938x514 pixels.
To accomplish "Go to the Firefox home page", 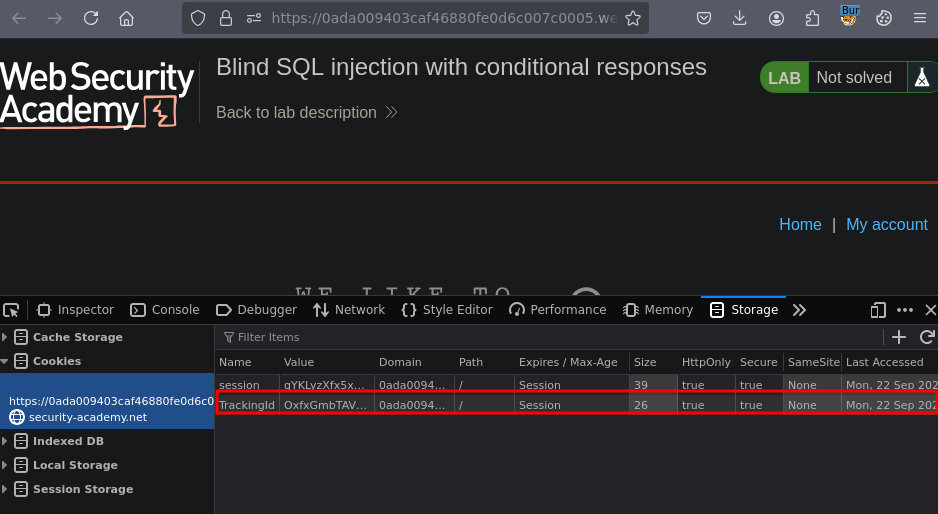I will coord(126,18).
